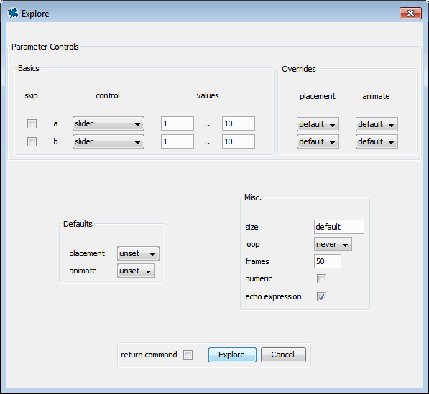Open the control dropdown for parameter b
429x394 pixels.
point(108,142)
